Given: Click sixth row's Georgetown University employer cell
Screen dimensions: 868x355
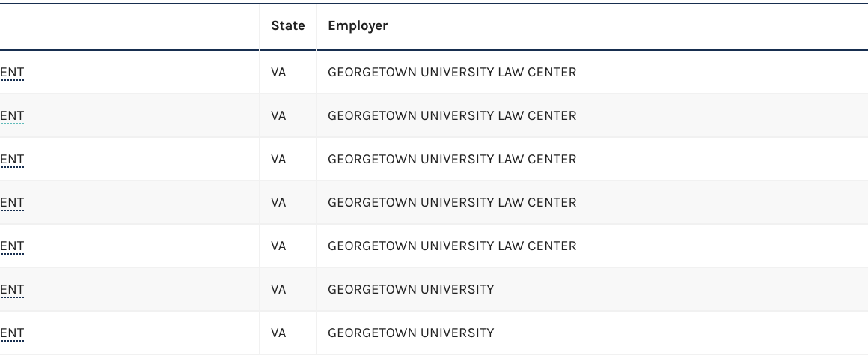Looking at the screenshot, I should click(411, 290).
